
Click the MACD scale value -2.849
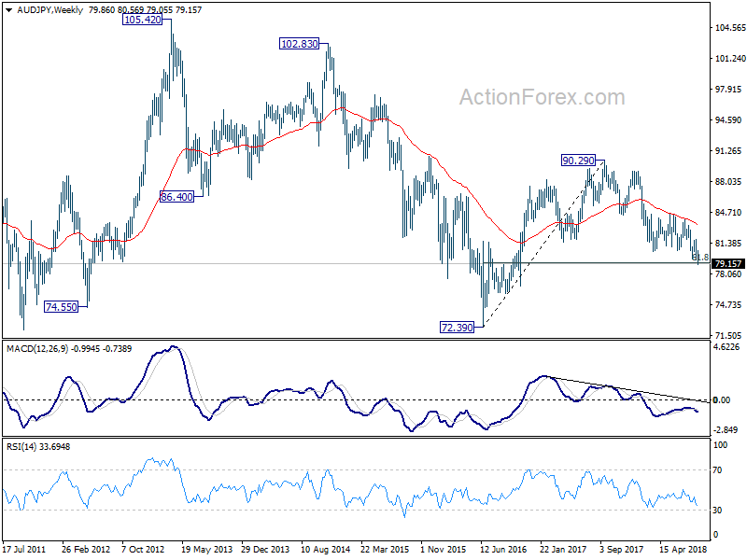[726, 430]
